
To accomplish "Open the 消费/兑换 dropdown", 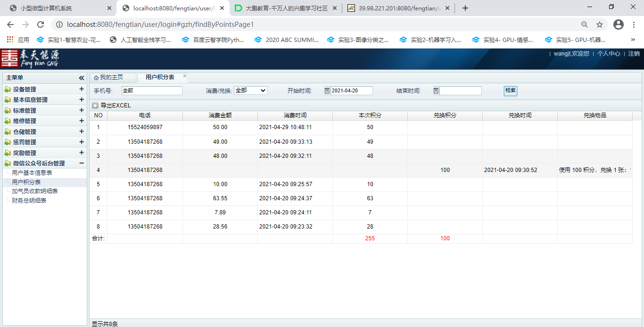I will (251, 90).
